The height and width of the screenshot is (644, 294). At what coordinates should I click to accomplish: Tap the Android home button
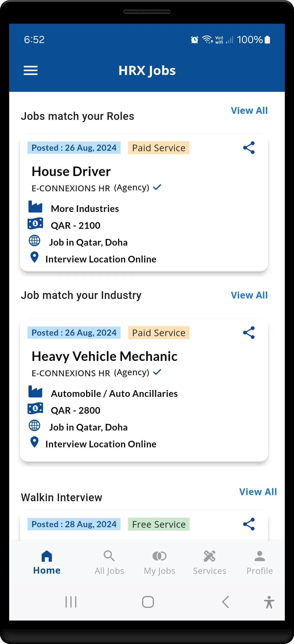point(148,602)
